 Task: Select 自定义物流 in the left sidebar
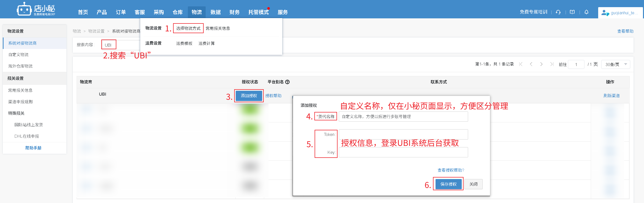18,55
